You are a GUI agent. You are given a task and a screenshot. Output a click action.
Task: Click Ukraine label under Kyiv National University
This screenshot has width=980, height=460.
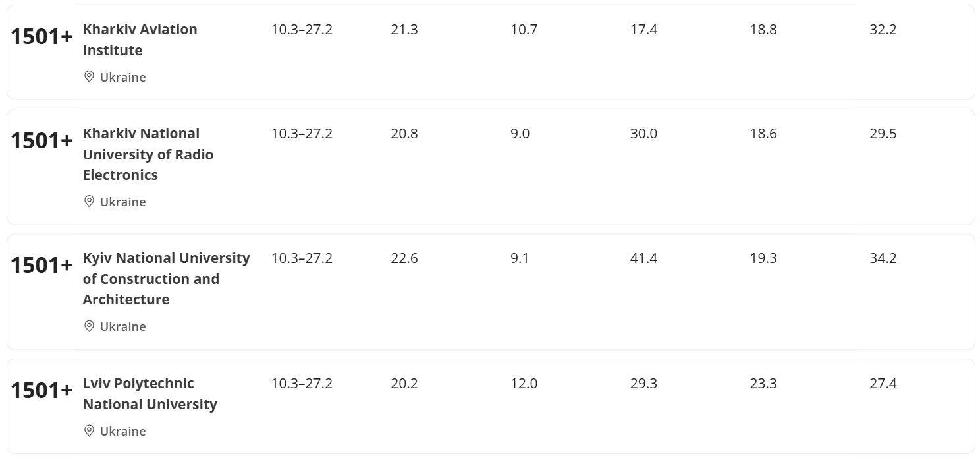pos(122,326)
